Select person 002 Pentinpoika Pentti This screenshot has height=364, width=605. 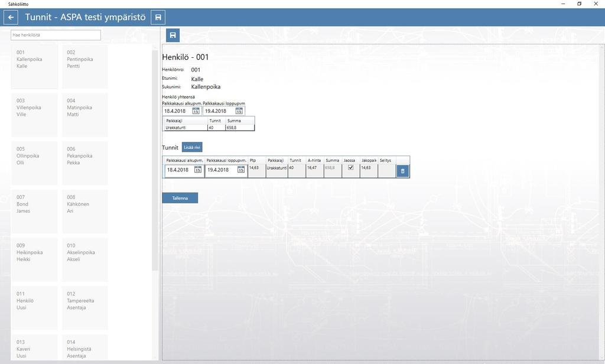tap(85, 66)
